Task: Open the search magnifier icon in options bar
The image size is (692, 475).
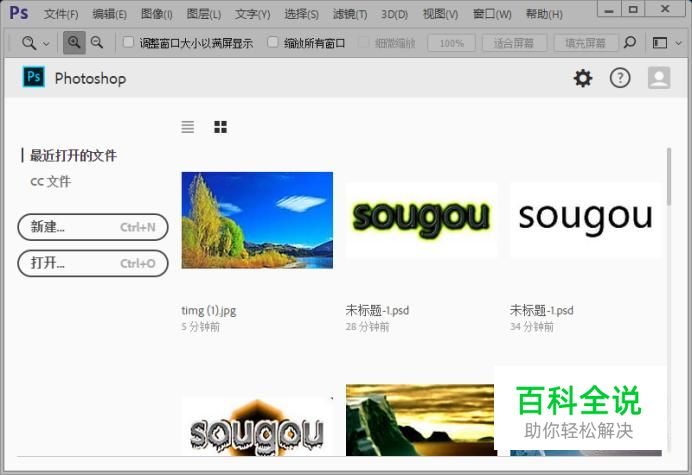Action: click(630, 43)
